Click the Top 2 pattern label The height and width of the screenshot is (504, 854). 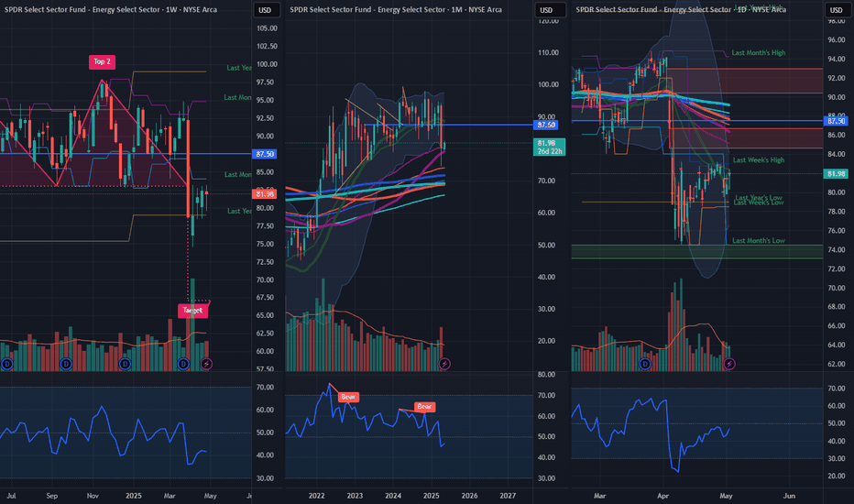pyautogui.click(x=102, y=61)
